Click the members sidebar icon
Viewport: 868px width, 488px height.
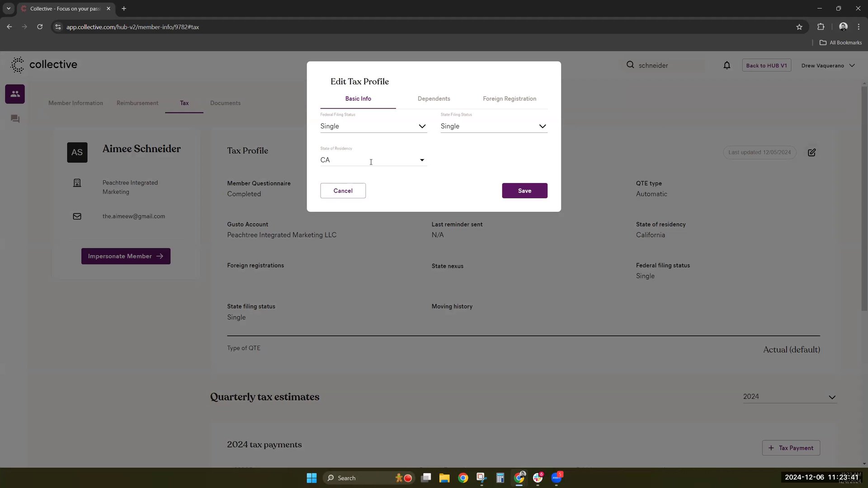click(x=15, y=94)
